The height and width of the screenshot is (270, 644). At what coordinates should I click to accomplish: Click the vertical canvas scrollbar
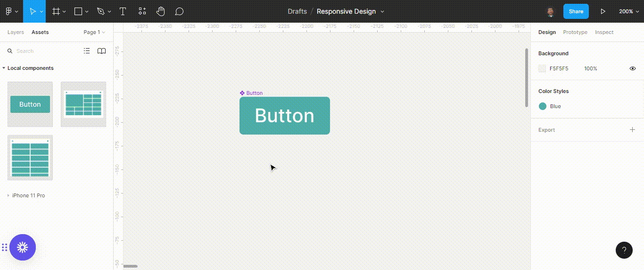click(527, 77)
